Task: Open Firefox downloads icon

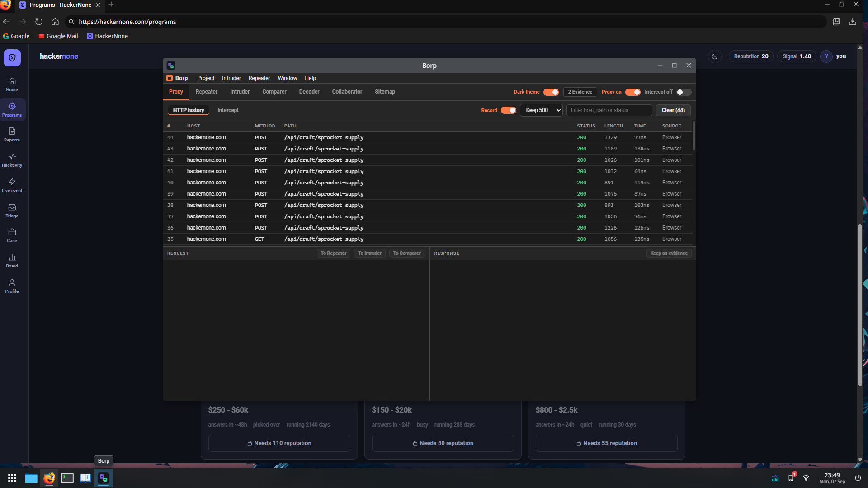Action: [853, 22]
